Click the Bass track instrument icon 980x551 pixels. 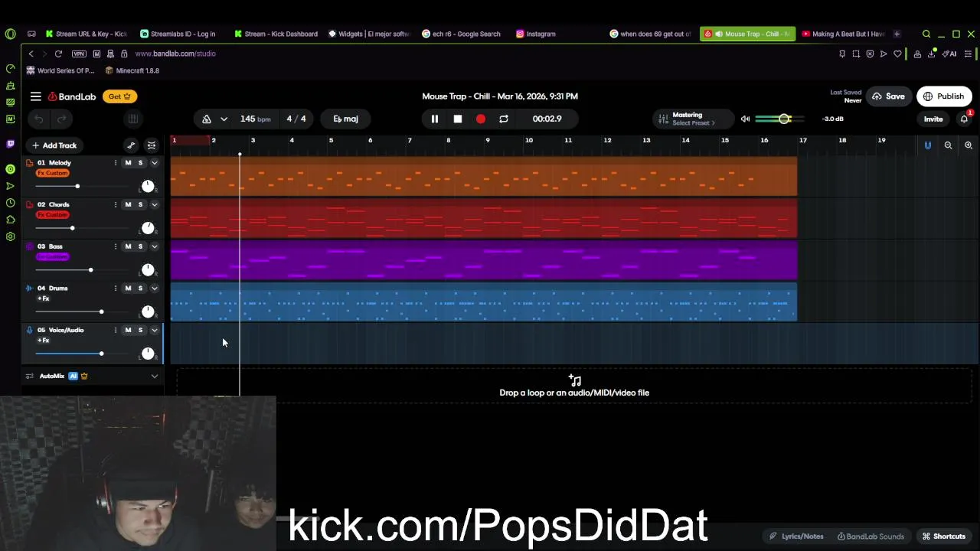[x=29, y=246]
